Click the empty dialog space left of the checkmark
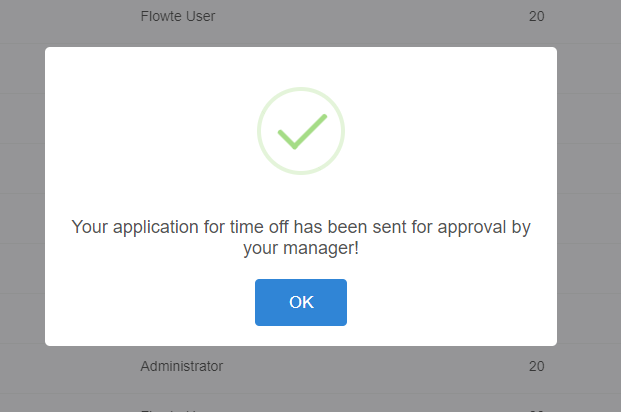The width and height of the screenshot is (621, 412). pyautogui.click(x=150, y=131)
